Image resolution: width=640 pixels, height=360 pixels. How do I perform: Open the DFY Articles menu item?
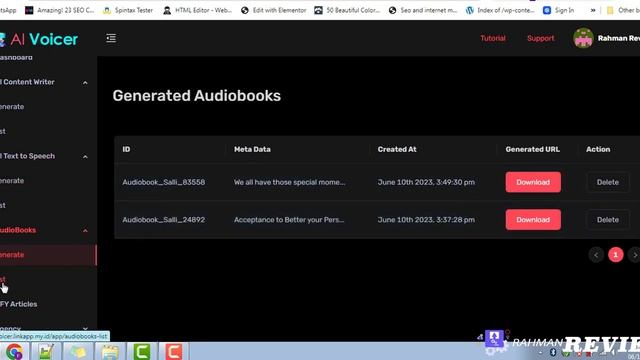coord(18,304)
